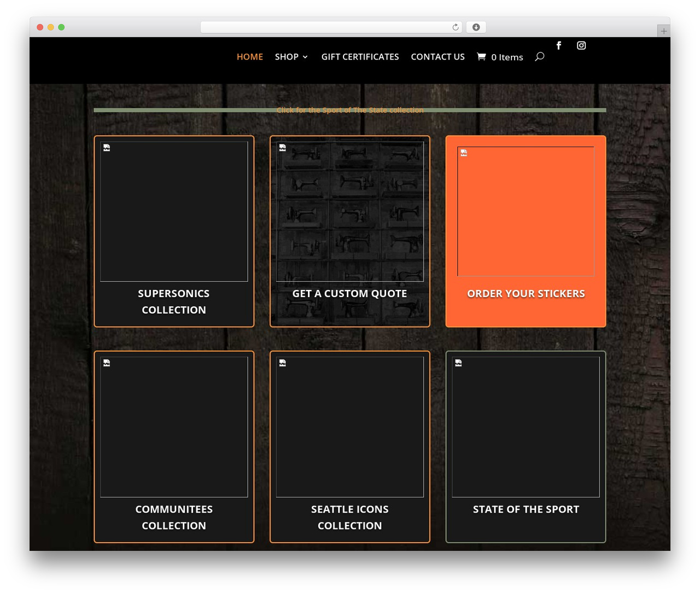This screenshot has width=700, height=593.
Task: Click the orange Order Stickers image area
Action: coord(526,212)
